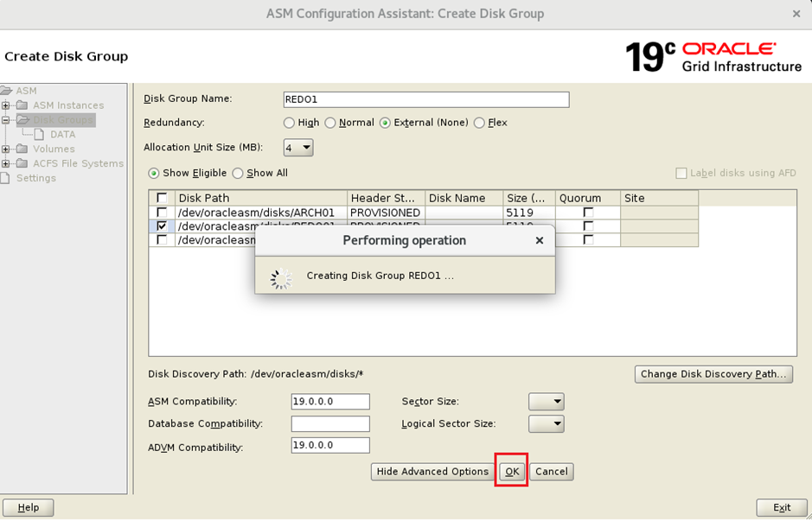
Task: Click the PROVISIONED status of ARCH01
Action: pyautogui.click(x=387, y=213)
